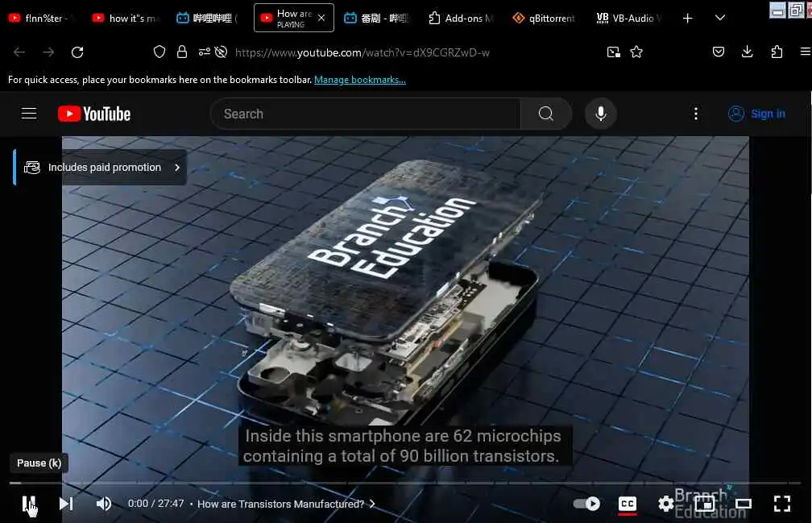
Task: Reload the current page
Action: (77, 52)
